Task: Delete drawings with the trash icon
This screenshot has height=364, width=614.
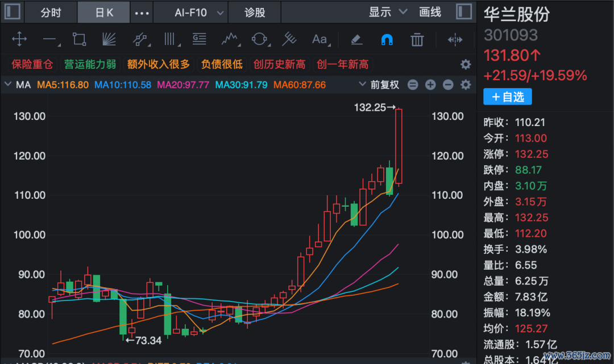Action: (417, 40)
